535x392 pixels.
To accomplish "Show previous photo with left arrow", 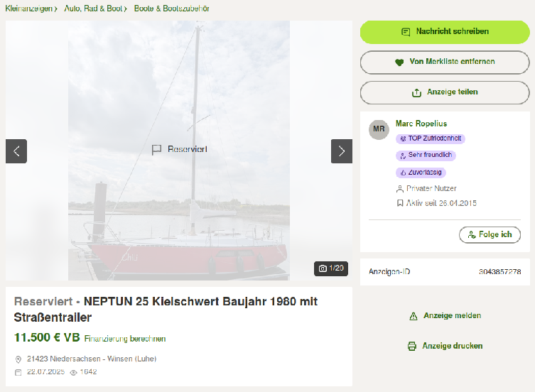I will coord(16,151).
